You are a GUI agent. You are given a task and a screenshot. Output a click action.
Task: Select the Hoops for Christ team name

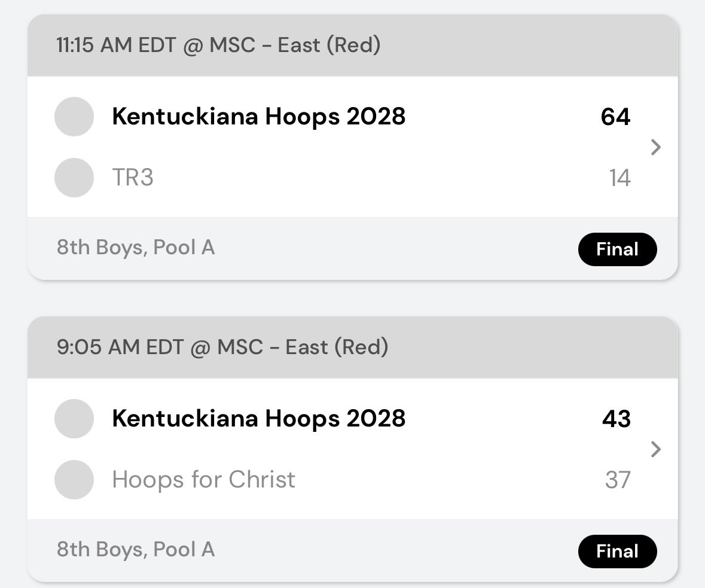(203, 480)
